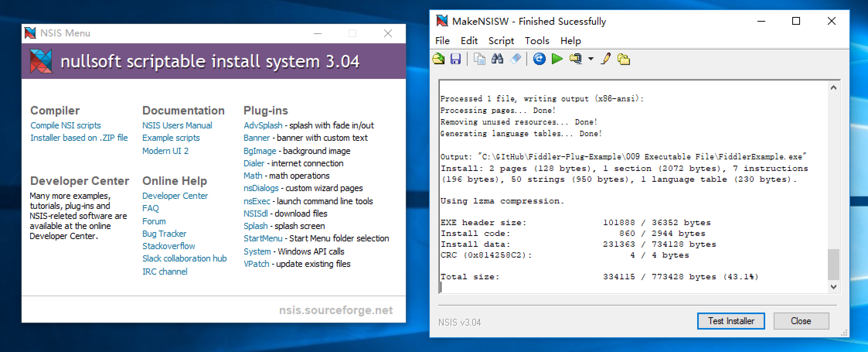The height and width of the screenshot is (352, 868).
Task: Click the blue Recompile icon
Action: point(539,59)
